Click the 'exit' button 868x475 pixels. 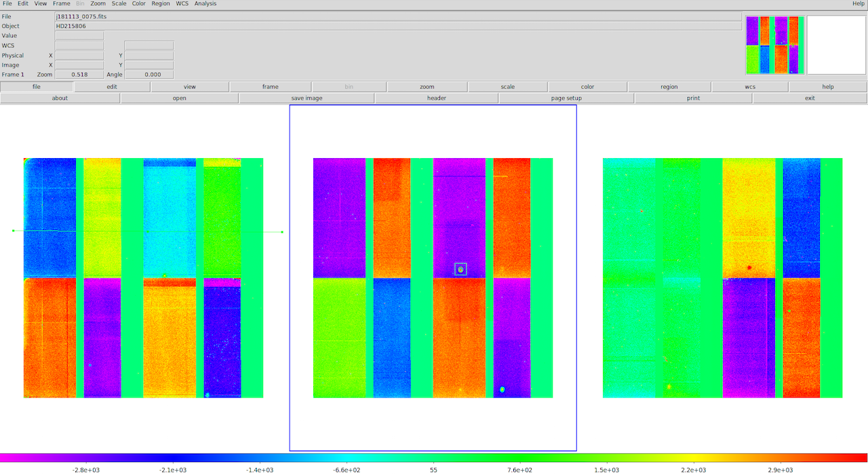(810, 98)
